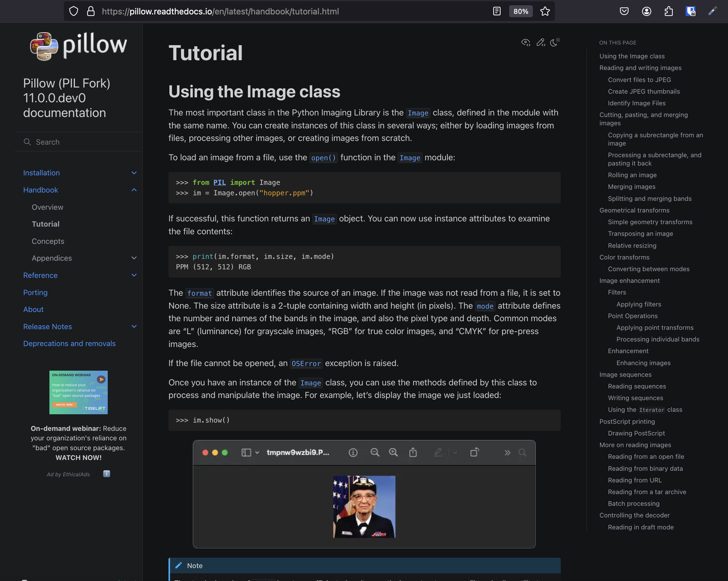Image resolution: width=728 pixels, height=581 pixels.
Task: Click the edit this page pencil icon
Action: [540, 43]
